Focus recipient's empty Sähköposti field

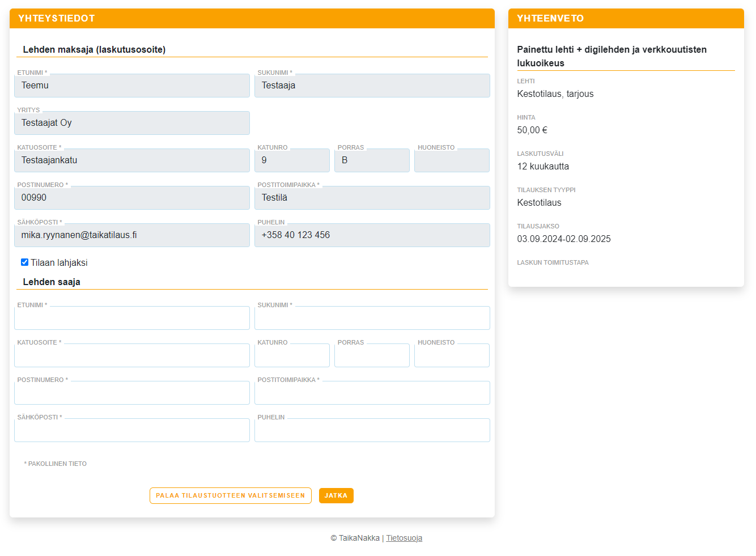click(x=132, y=430)
